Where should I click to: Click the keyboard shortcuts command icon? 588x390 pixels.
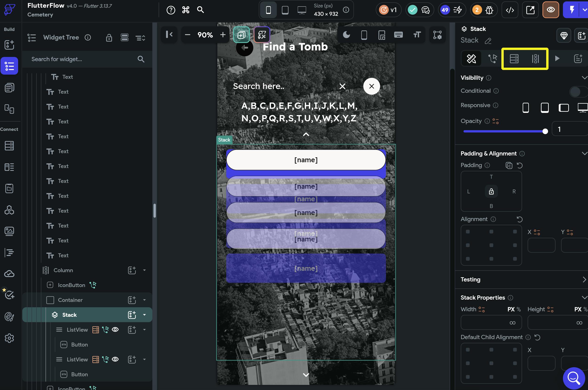tap(186, 10)
